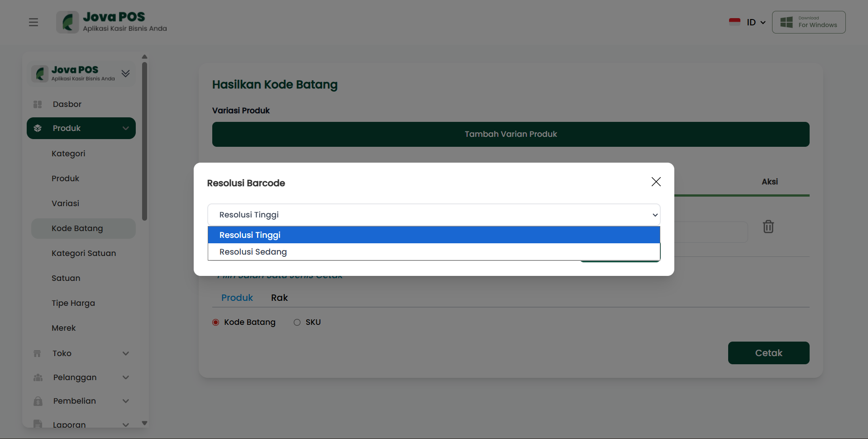Click the sidebar scrollbar down arrow
This screenshot has height=439, width=868.
tap(145, 423)
